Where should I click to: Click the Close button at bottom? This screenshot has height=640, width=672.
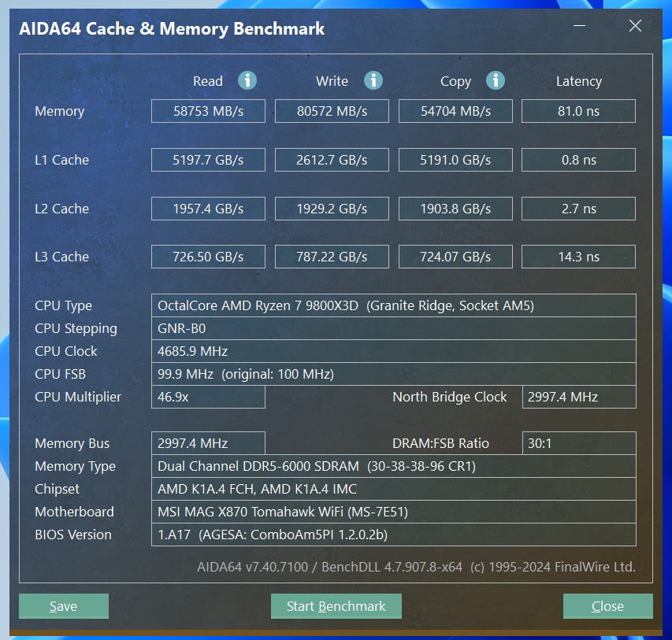point(607,606)
